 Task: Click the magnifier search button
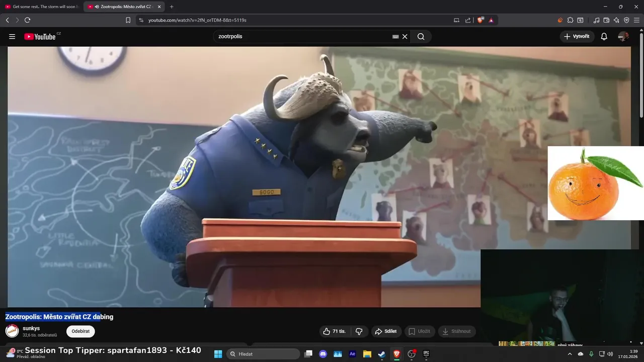click(421, 36)
